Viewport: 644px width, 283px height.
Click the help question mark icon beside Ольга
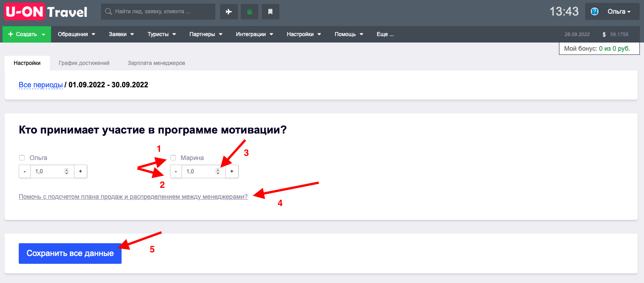595,12
